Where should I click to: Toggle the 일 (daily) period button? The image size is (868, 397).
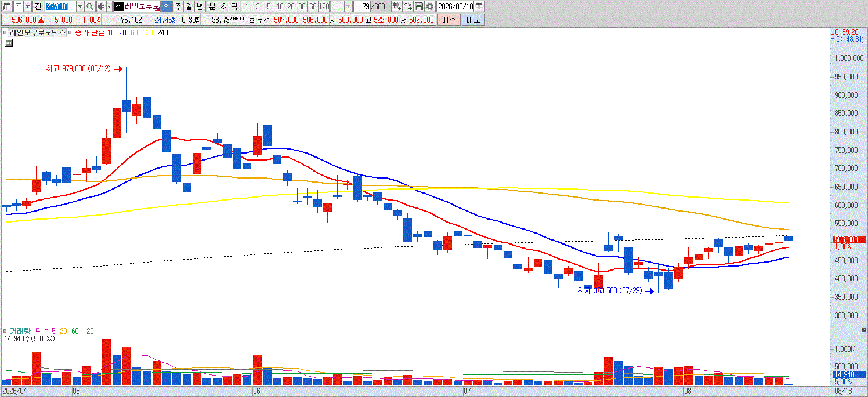click(x=167, y=6)
